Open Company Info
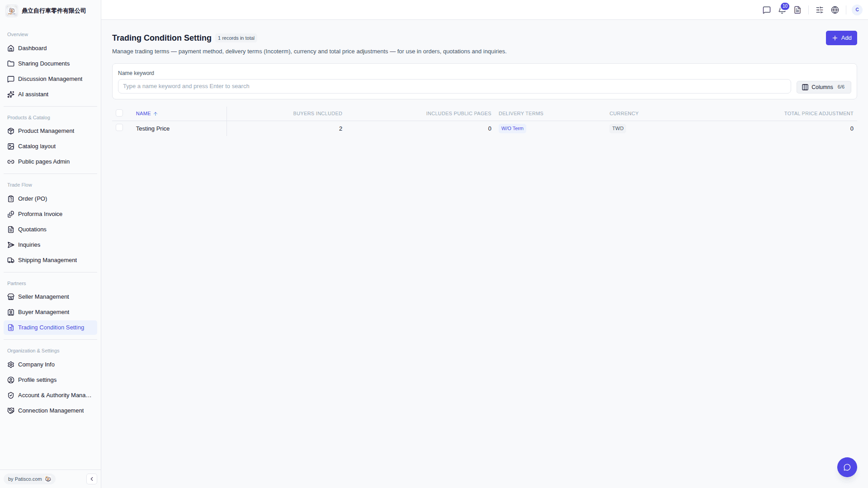Image resolution: width=868 pixels, height=488 pixels. tap(50, 365)
